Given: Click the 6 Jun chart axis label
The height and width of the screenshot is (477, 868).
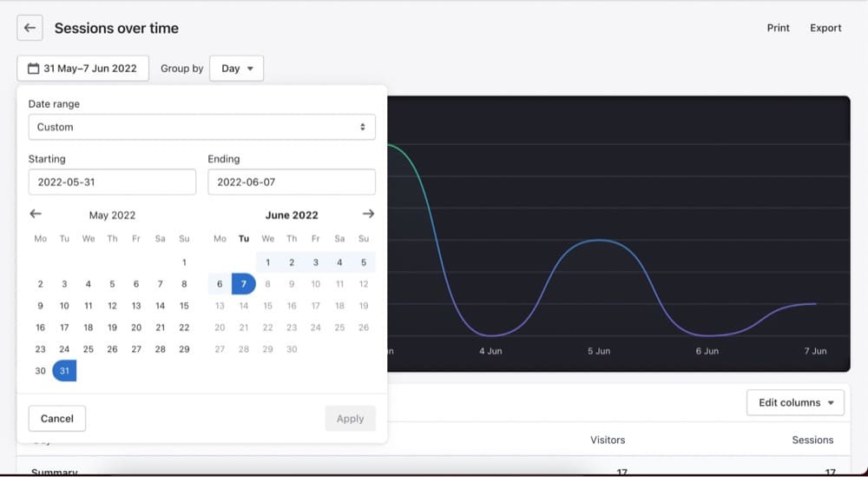Looking at the screenshot, I should [707, 351].
